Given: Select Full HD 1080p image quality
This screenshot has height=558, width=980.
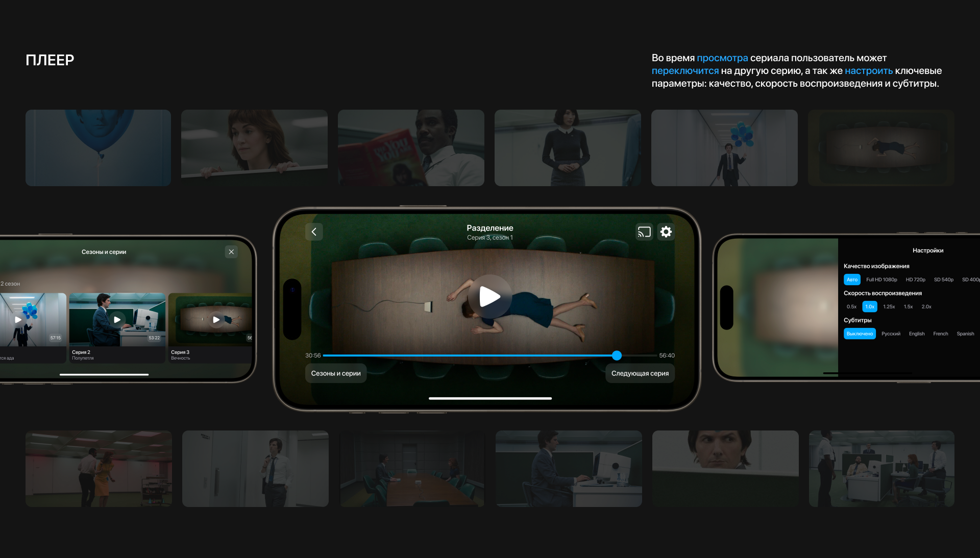Looking at the screenshot, I should (x=881, y=280).
